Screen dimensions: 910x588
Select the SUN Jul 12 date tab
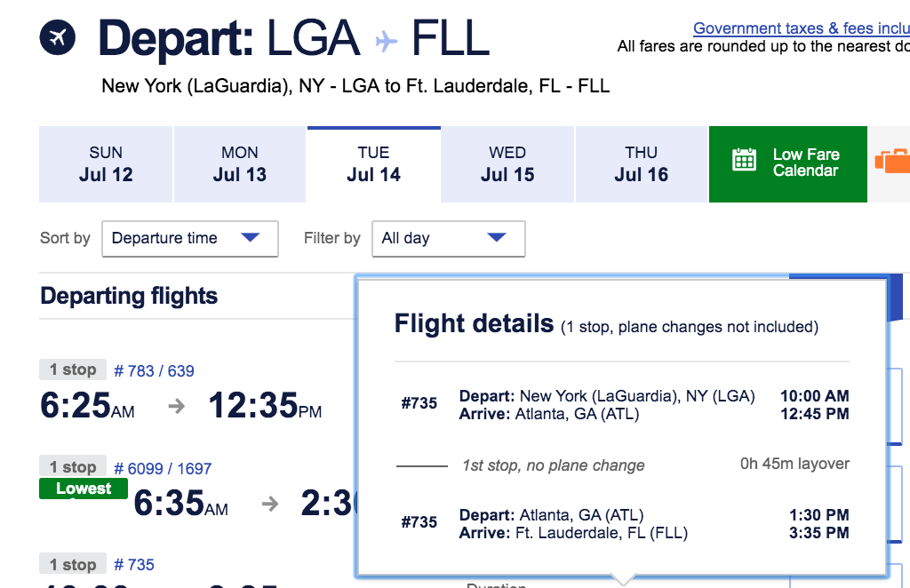pyautogui.click(x=106, y=164)
